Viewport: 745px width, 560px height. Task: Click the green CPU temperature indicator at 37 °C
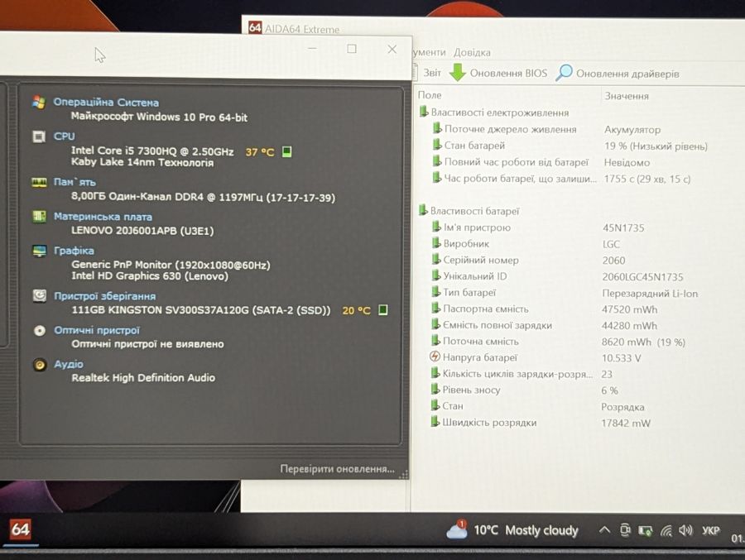click(286, 151)
